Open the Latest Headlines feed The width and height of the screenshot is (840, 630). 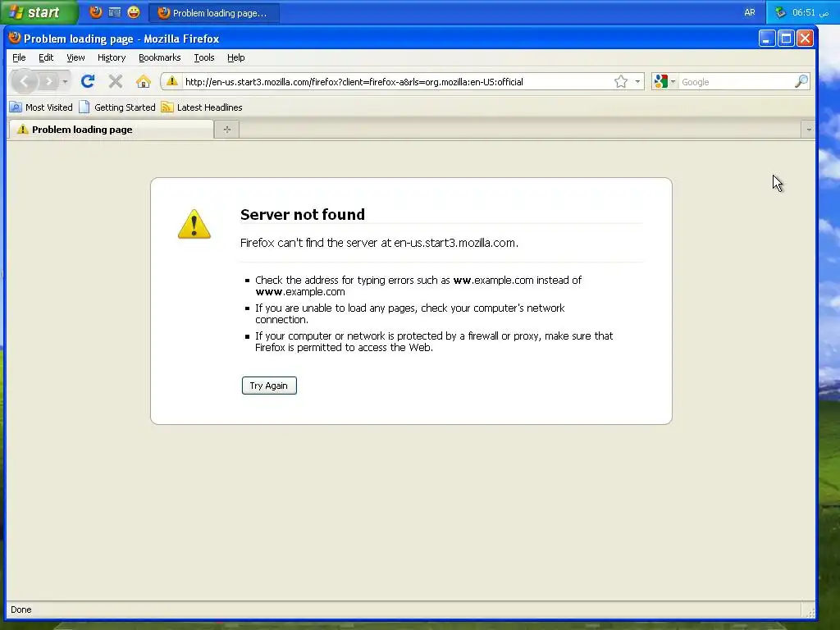[x=202, y=107]
